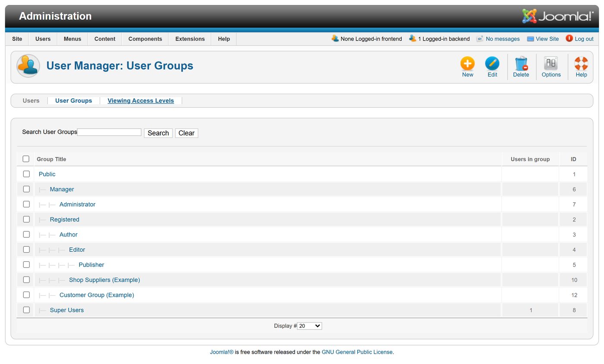The image size is (604, 364).
Task: Open the Editor group link
Action: [77, 250]
